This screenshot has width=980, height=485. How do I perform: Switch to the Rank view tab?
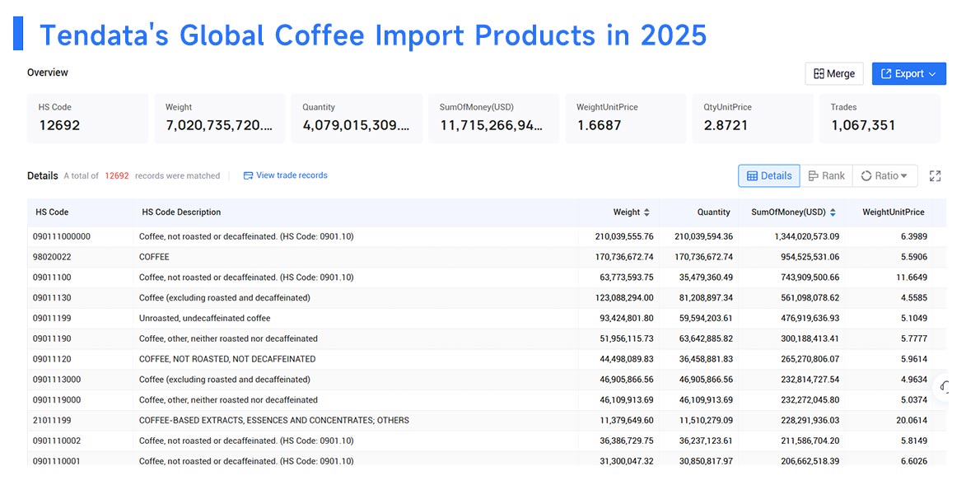[826, 175]
